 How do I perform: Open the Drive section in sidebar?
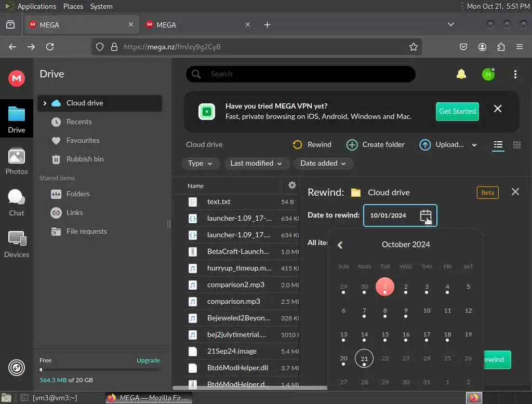coord(16,119)
